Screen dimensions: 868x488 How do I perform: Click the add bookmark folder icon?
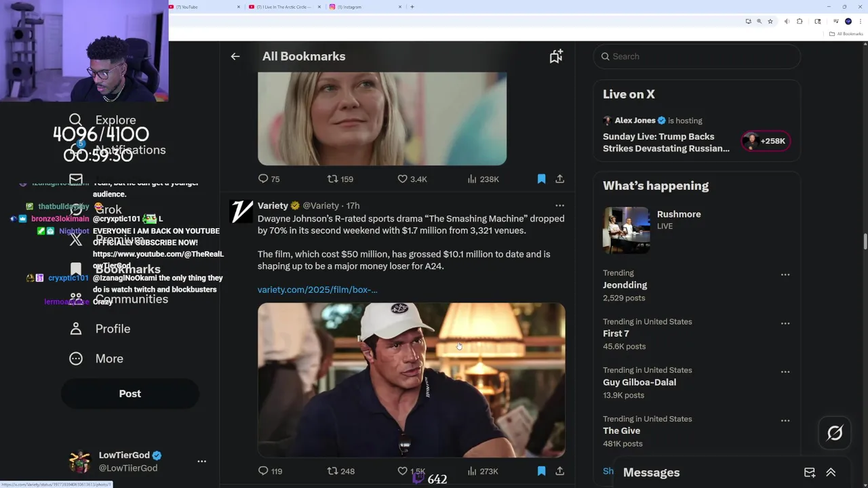[x=556, y=56]
